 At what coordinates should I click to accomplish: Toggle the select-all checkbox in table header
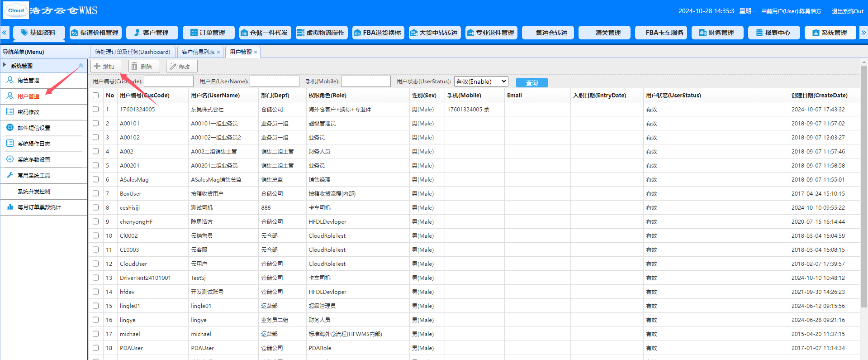point(95,95)
